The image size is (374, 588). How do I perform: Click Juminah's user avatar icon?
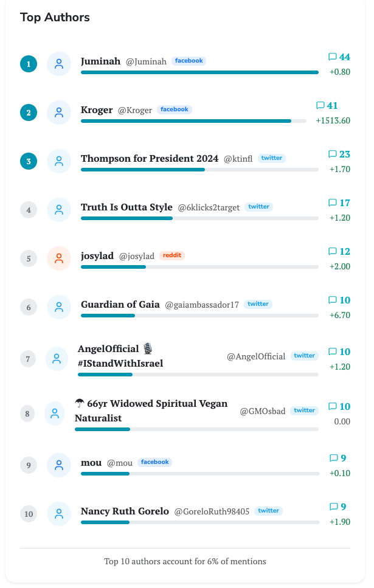pyautogui.click(x=59, y=64)
